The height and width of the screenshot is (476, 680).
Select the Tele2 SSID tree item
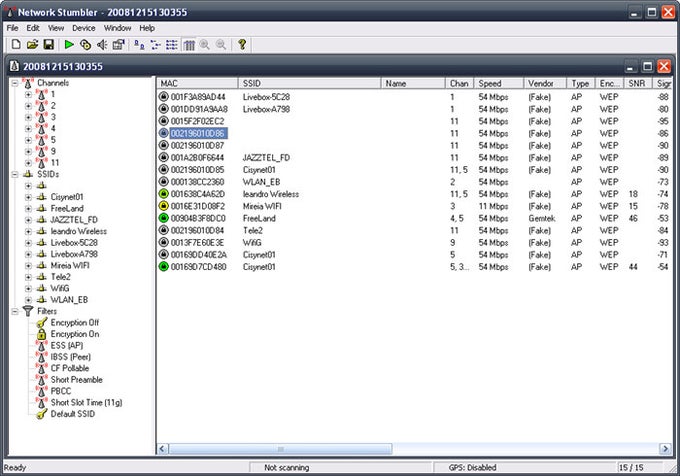pyautogui.click(x=60, y=277)
